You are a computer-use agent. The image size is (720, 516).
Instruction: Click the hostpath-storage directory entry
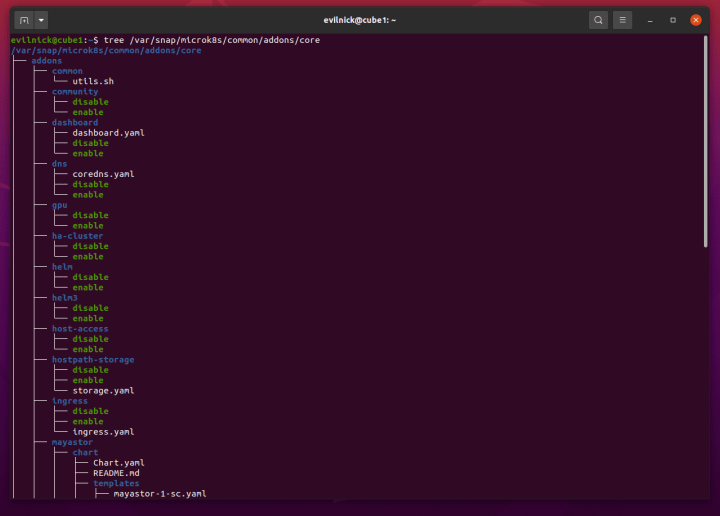click(x=93, y=360)
